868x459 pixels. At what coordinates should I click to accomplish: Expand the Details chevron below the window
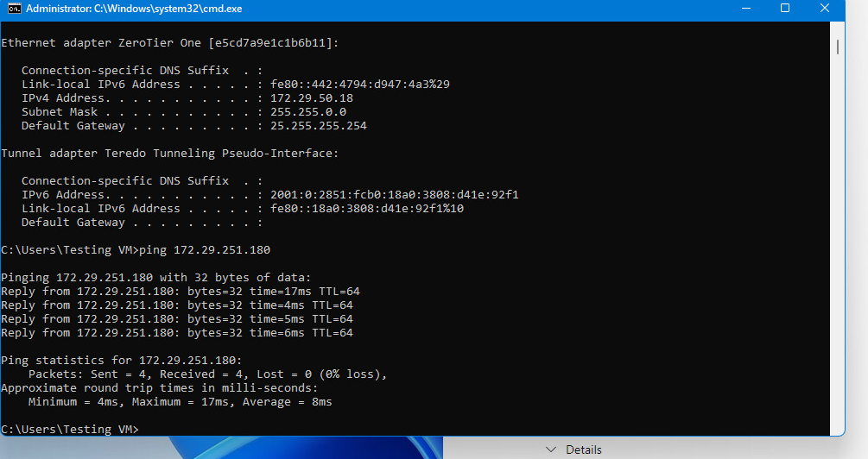click(x=551, y=450)
